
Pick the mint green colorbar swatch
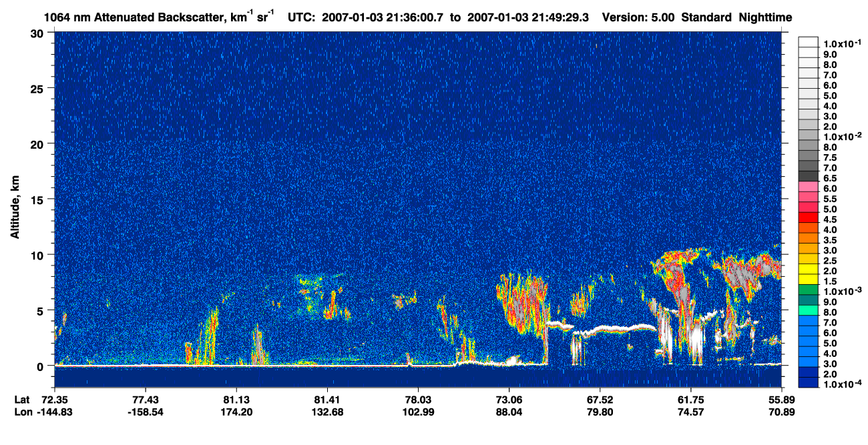click(x=808, y=310)
